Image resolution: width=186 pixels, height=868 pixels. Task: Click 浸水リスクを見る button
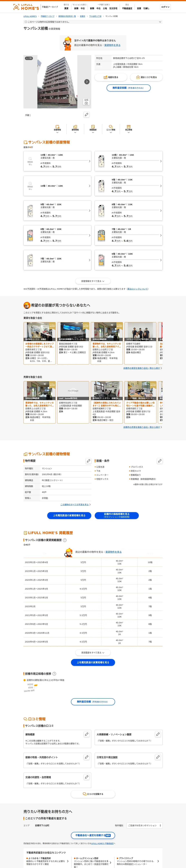[146, 77]
